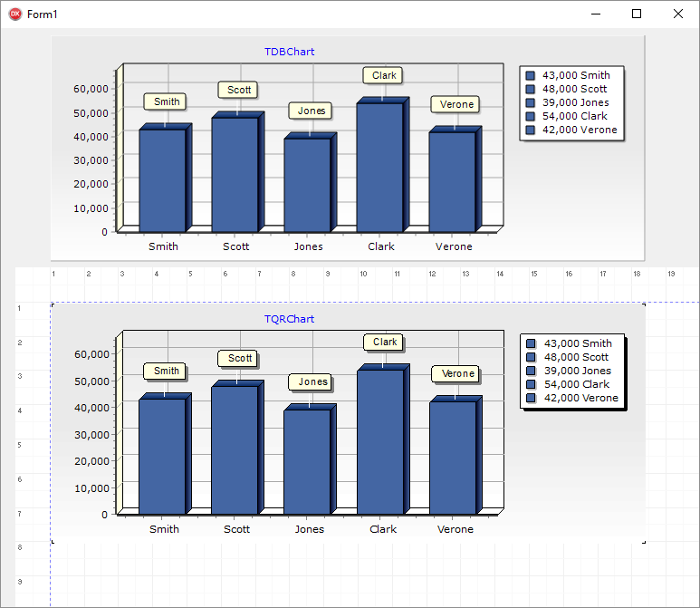Click the Smith bar in the TQRChart

(x=162, y=457)
